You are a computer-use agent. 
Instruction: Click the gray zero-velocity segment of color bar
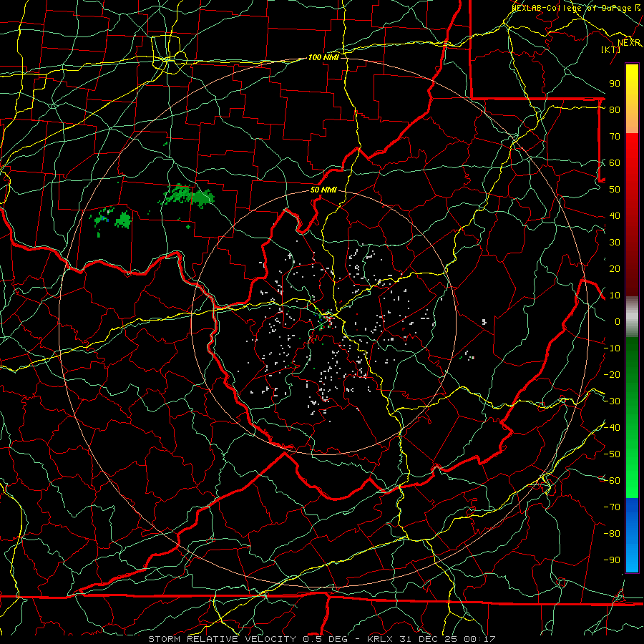coord(632,317)
